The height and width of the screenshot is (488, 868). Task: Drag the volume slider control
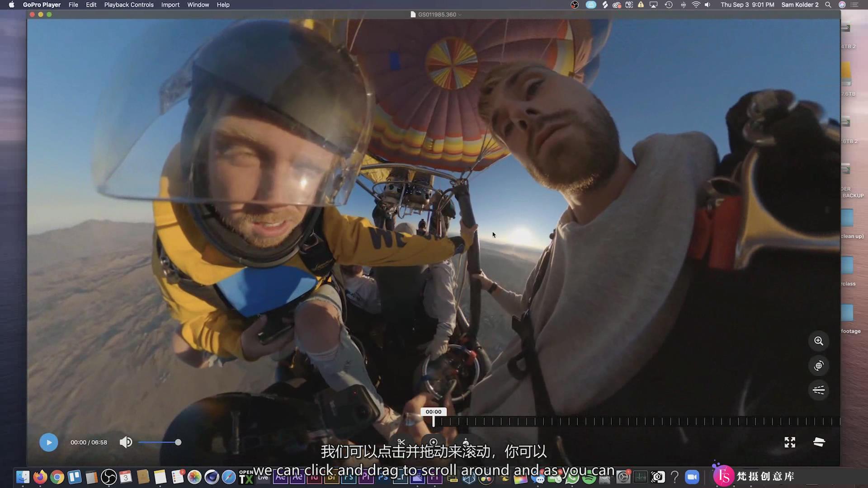pyautogui.click(x=178, y=442)
